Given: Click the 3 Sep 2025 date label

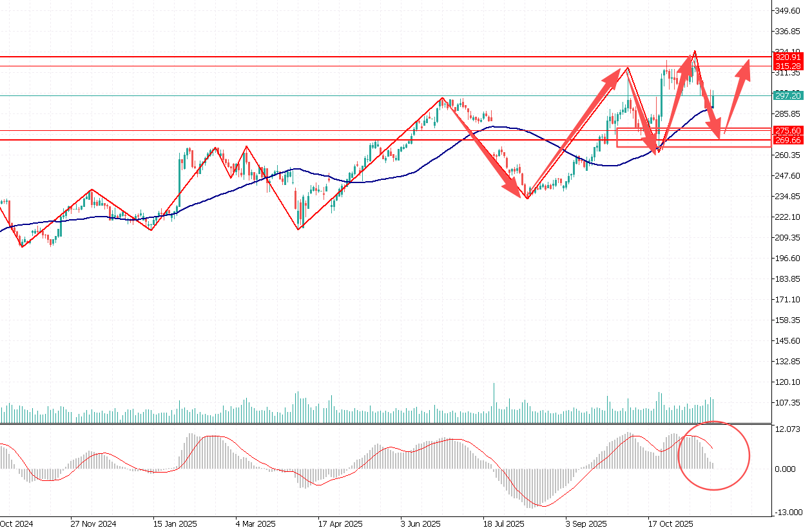Looking at the screenshot, I should [x=586, y=523].
